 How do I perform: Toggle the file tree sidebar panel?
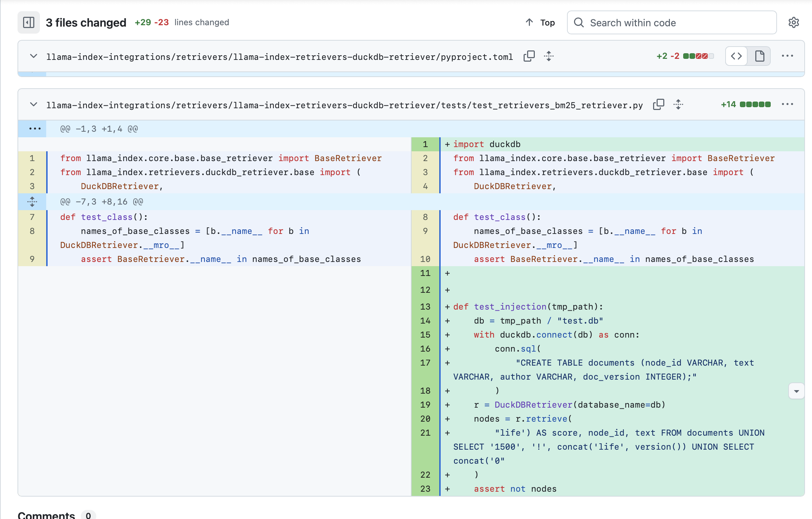click(x=29, y=23)
